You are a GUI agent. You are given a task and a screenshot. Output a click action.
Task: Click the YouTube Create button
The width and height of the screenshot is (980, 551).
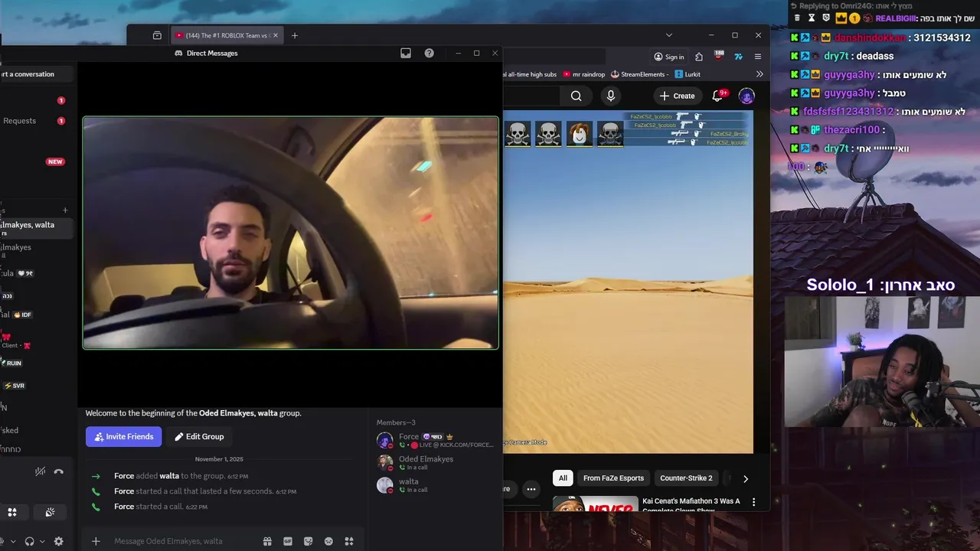pyautogui.click(x=678, y=96)
